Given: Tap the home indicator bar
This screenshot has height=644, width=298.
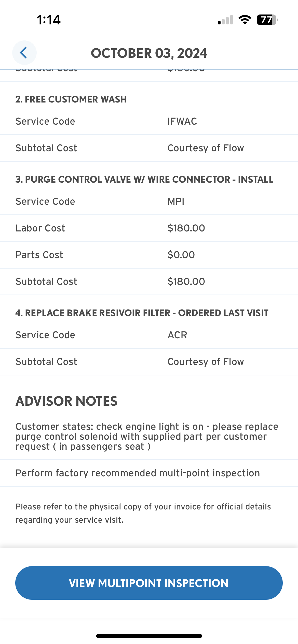Looking at the screenshot, I should point(149,636).
